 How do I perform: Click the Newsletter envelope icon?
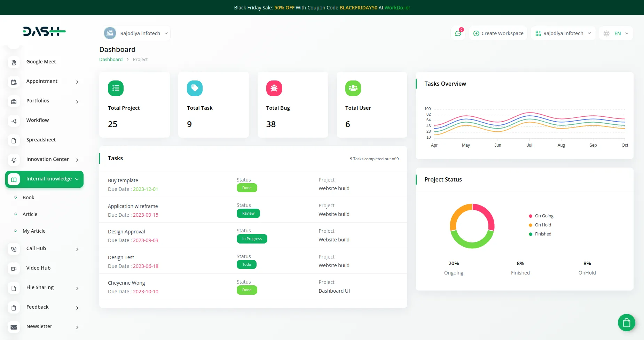pyautogui.click(x=14, y=327)
